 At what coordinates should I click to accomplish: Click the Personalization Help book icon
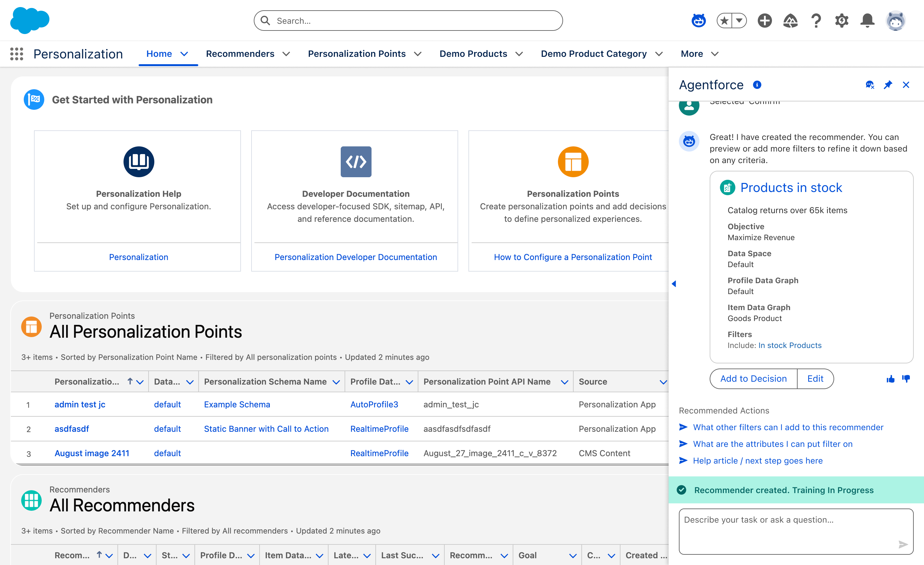point(139,162)
